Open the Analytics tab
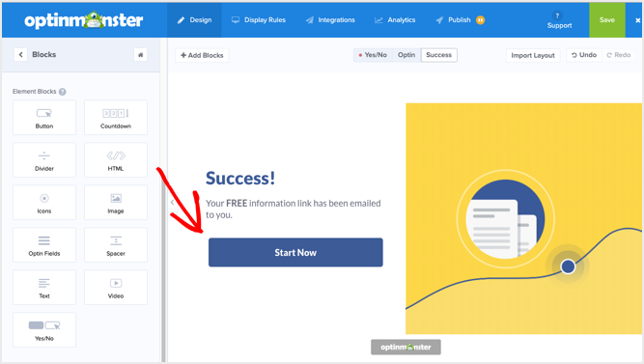The width and height of the screenshot is (644, 364). [x=395, y=20]
